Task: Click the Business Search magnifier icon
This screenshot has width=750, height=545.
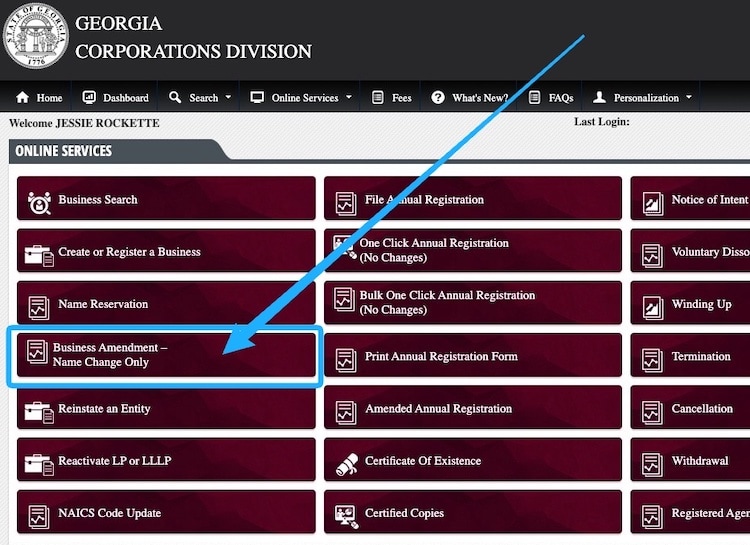Action: (x=39, y=200)
